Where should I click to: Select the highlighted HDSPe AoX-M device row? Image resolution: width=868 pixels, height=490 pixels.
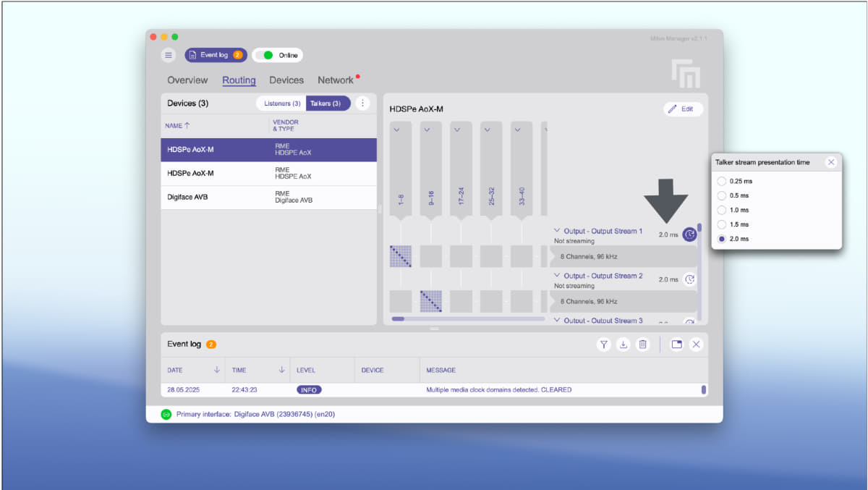click(268, 150)
